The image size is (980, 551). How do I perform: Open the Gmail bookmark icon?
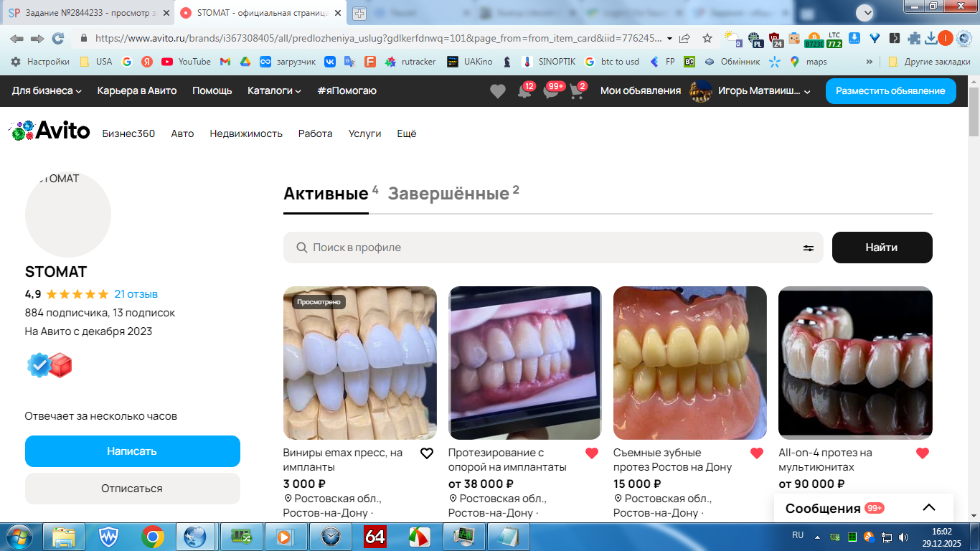(x=225, y=62)
